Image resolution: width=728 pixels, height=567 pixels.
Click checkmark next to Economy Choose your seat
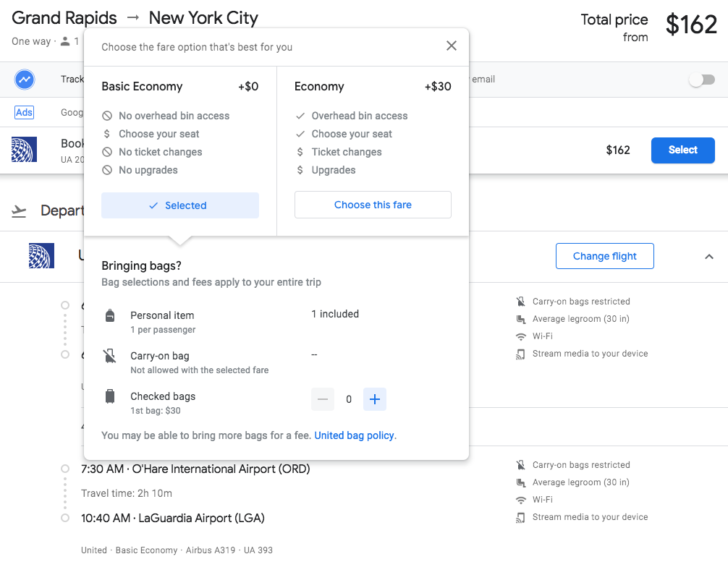300,134
